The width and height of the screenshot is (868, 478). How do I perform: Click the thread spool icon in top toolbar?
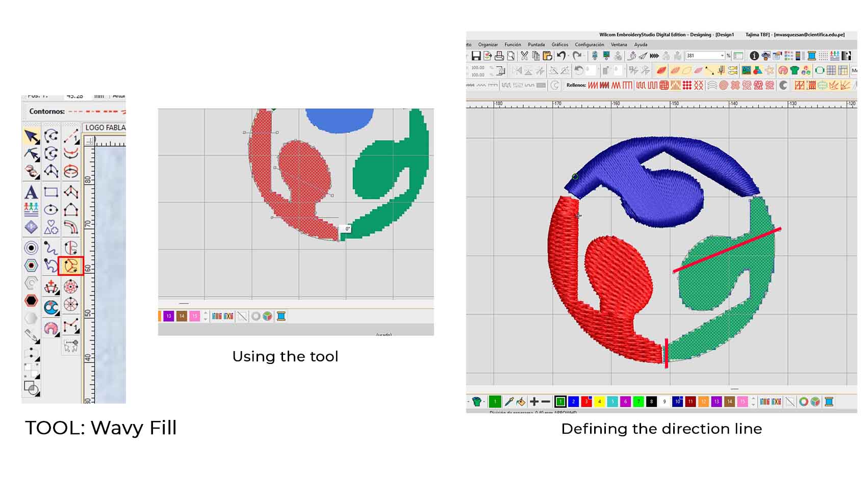[811, 56]
